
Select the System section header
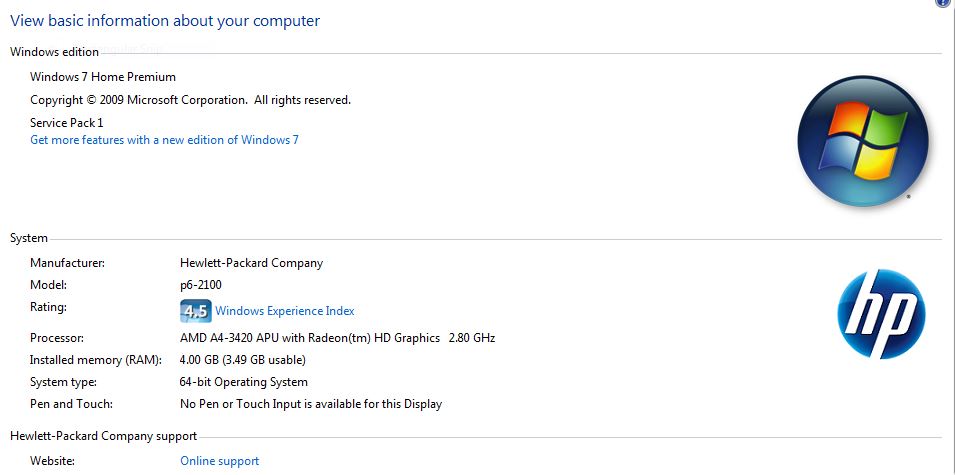coord(29,238)
